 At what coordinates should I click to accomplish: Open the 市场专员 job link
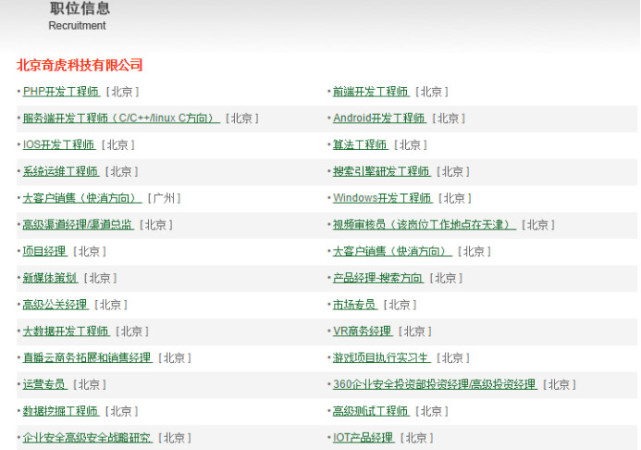355,304
